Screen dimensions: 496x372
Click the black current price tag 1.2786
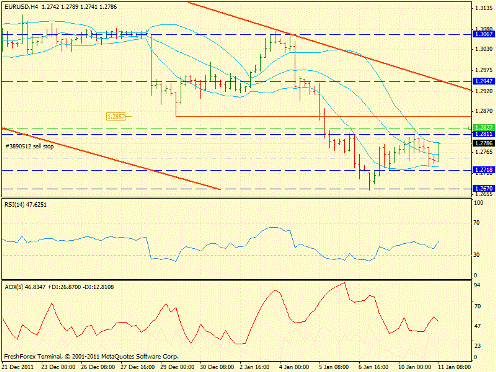[484, 143]
